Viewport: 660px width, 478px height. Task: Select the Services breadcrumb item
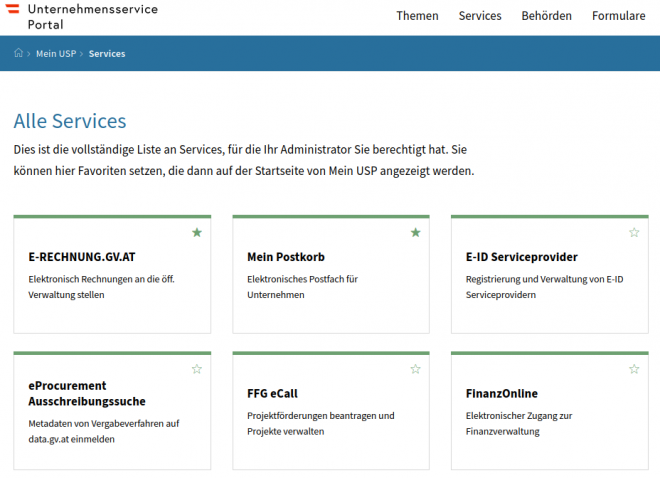pyautogui.click(x=107, y=53)
